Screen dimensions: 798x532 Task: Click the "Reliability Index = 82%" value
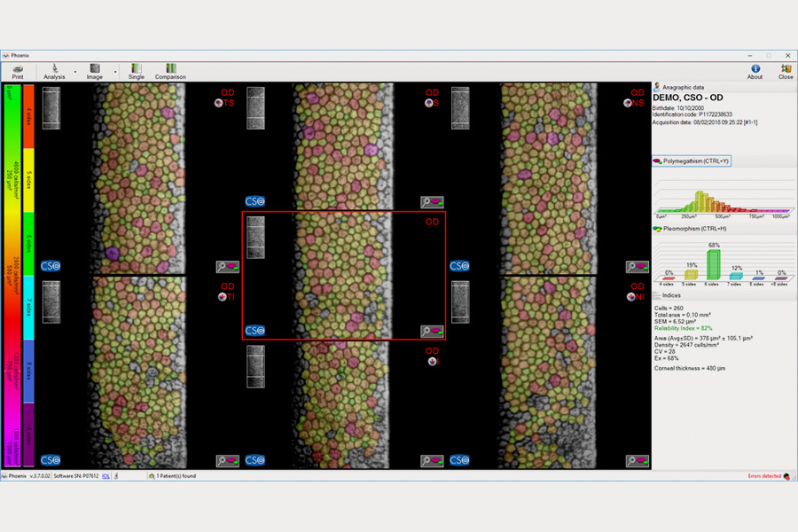tap(683, 328)
